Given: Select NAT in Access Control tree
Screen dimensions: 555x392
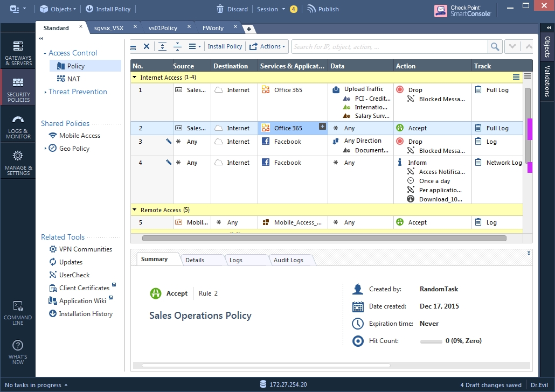Looking at the screenshot, I should [x=74, y=79].
